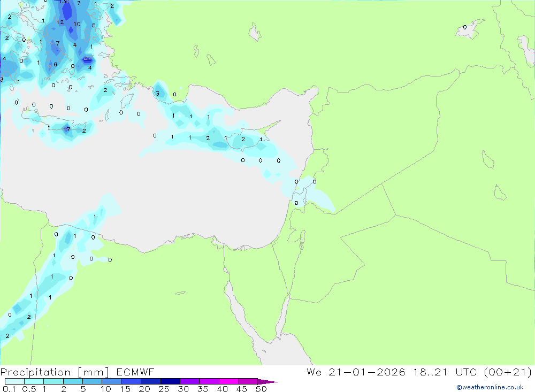Click the 0.1–0.5 mm legend color swatch
Image resolution: width=535 pixels, height=392 pixels.
(x=14, y=381)
